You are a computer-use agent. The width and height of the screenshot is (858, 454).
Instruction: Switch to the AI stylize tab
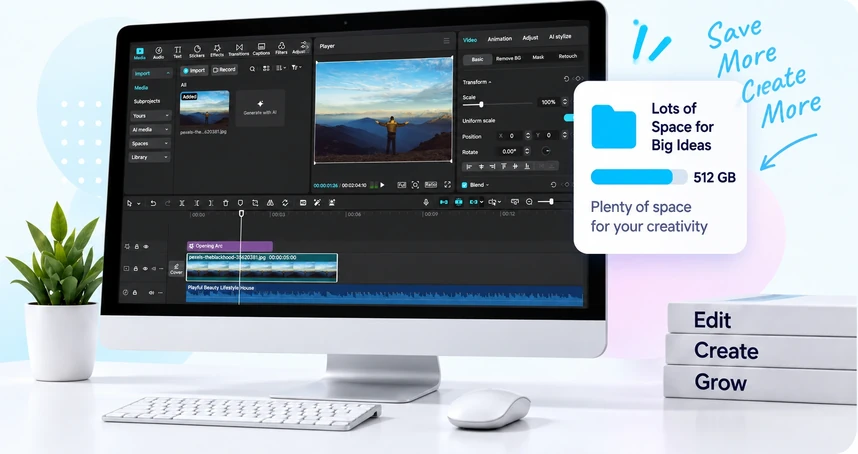(x=560, y=37)
